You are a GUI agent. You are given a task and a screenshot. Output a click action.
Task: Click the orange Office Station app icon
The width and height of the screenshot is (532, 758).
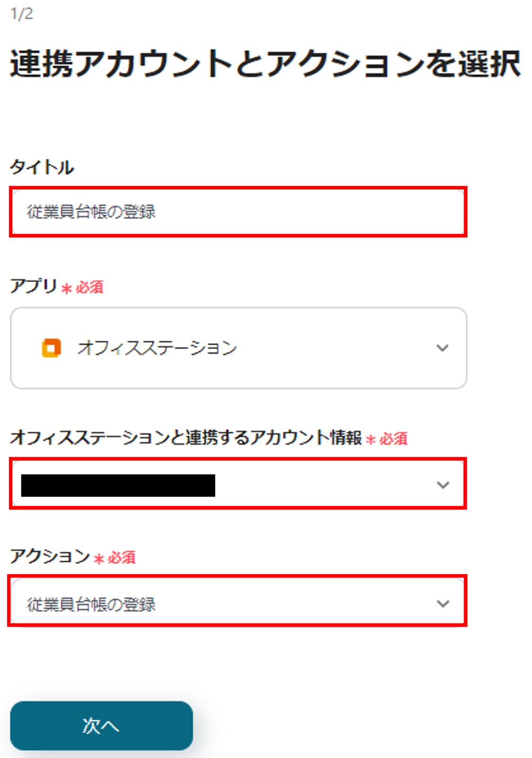point(51,348)
